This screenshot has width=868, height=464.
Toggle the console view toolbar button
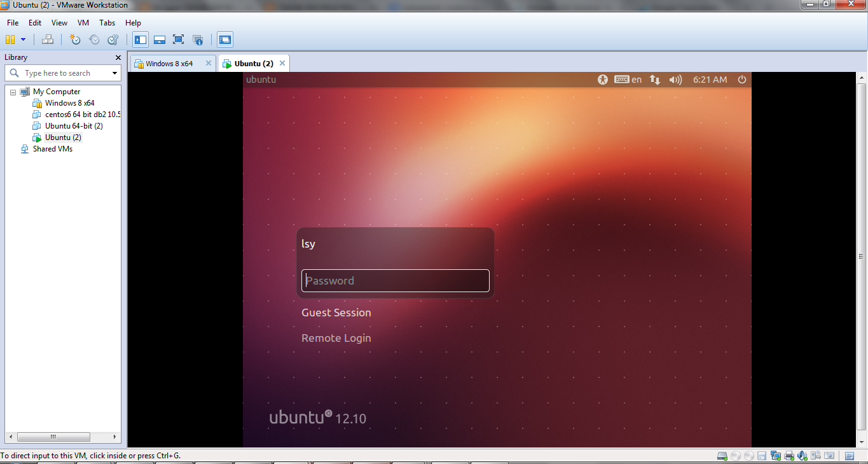225,39
